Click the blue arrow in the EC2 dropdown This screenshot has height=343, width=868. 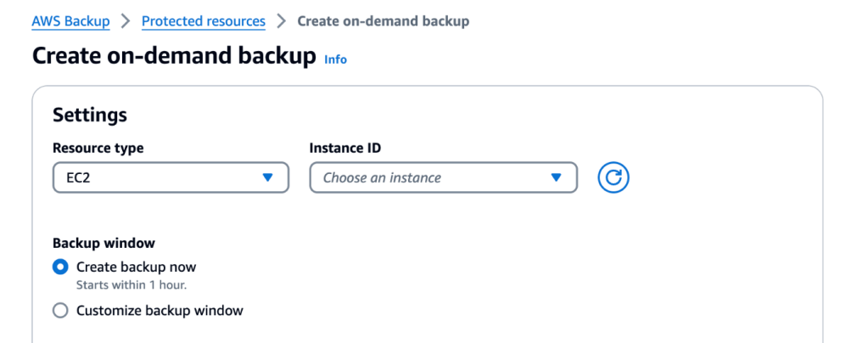pos(267,178)
